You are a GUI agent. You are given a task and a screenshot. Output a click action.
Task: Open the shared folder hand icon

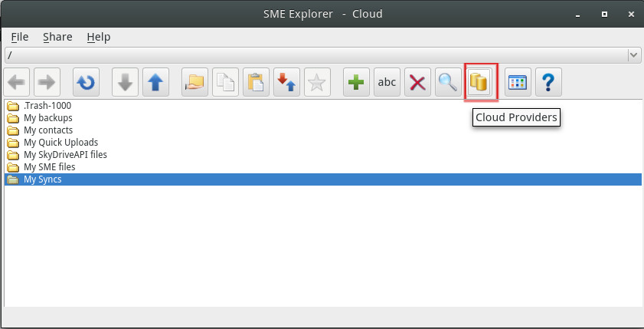coord(195,83)
